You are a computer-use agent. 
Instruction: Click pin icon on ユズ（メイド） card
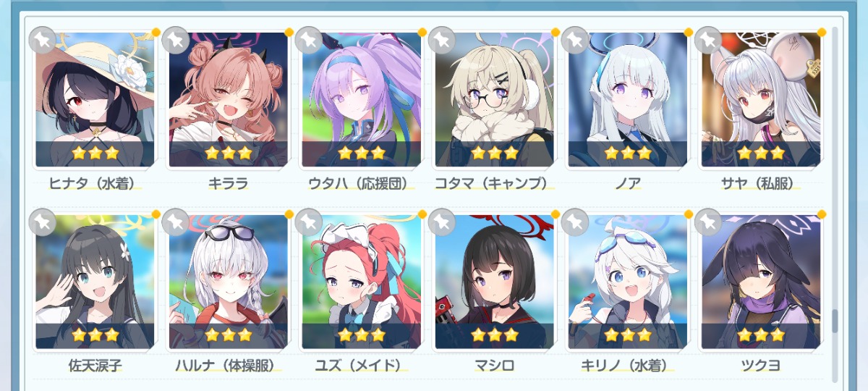pyautogui.click(x=308, y=222)
